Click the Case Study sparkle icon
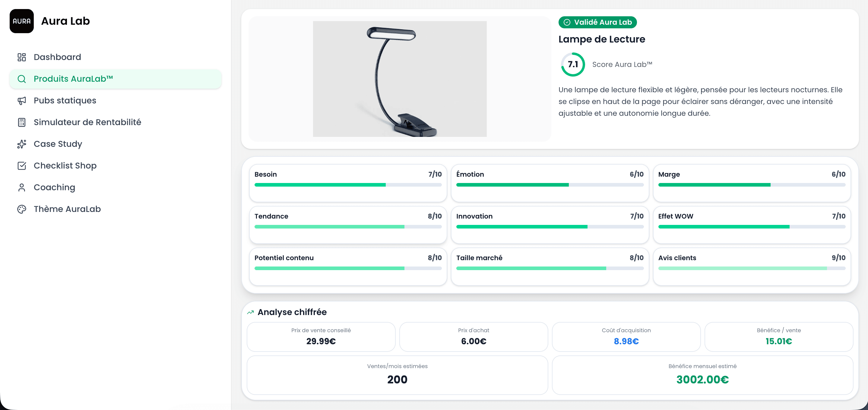This screenshot has height=410, width=868. [22, 144]
